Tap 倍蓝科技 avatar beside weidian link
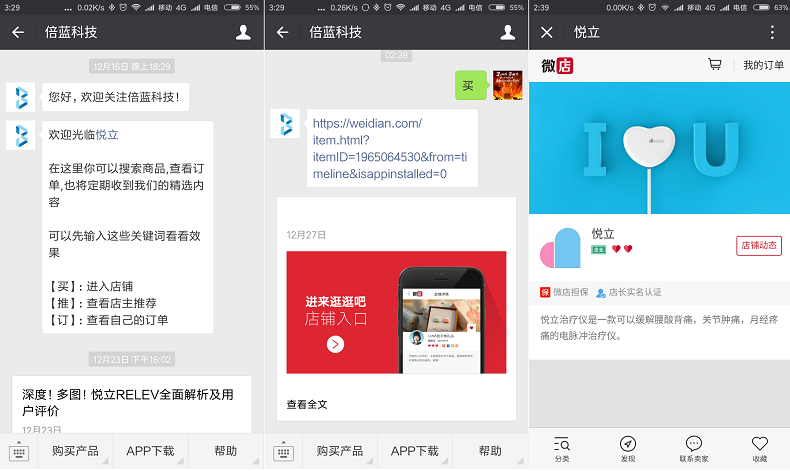Screen dimensions: 790x471 [285, 123]
